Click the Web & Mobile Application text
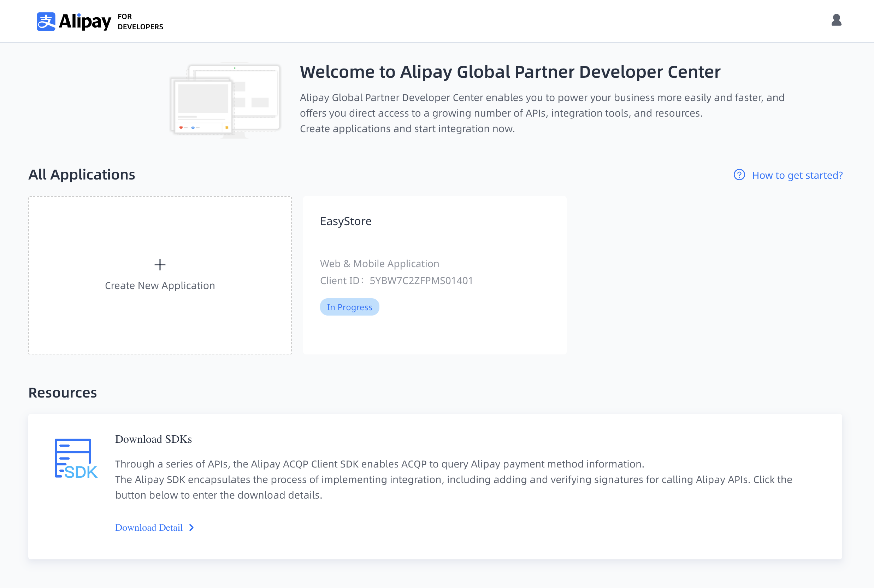The height and width of the screenshot is (588, 874). [x=379, y=264]
